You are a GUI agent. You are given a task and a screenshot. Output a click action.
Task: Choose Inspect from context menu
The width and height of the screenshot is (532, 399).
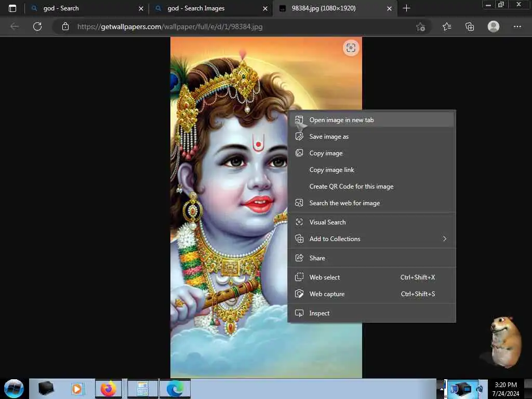371,313
